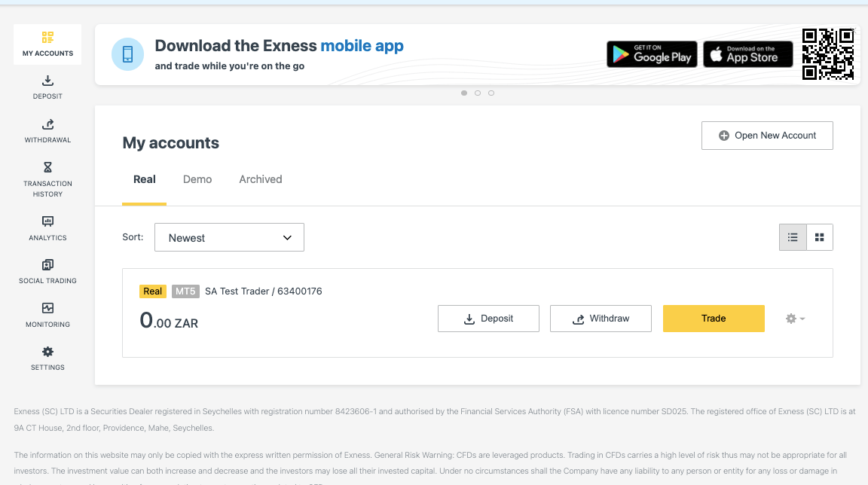Click the Google Play download badge
Screen dimensions: 868x485
coord(652,54)
